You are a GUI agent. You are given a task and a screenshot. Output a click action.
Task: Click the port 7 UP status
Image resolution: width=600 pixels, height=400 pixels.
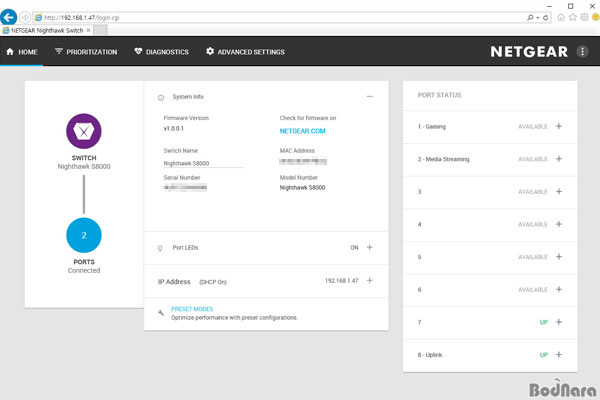(x=544, y=322)
